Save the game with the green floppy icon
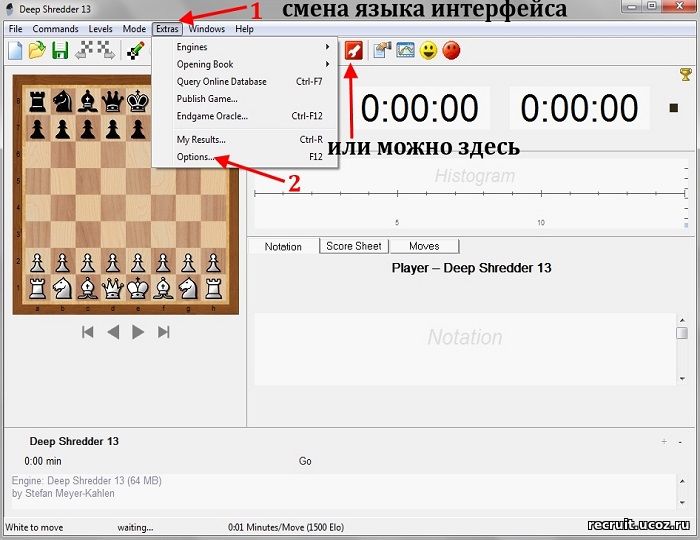This screenshot has width=700, height=540. pos(60,50)
